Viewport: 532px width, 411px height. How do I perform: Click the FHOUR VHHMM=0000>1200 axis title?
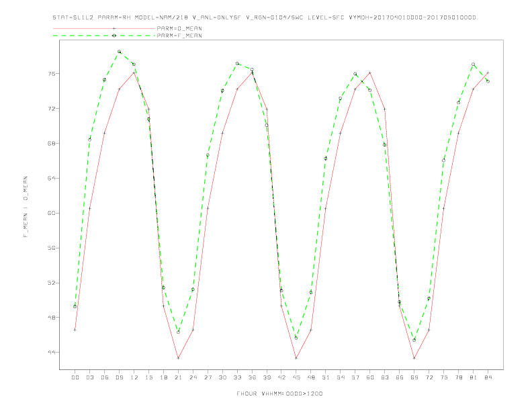click(x=279, y=394)
